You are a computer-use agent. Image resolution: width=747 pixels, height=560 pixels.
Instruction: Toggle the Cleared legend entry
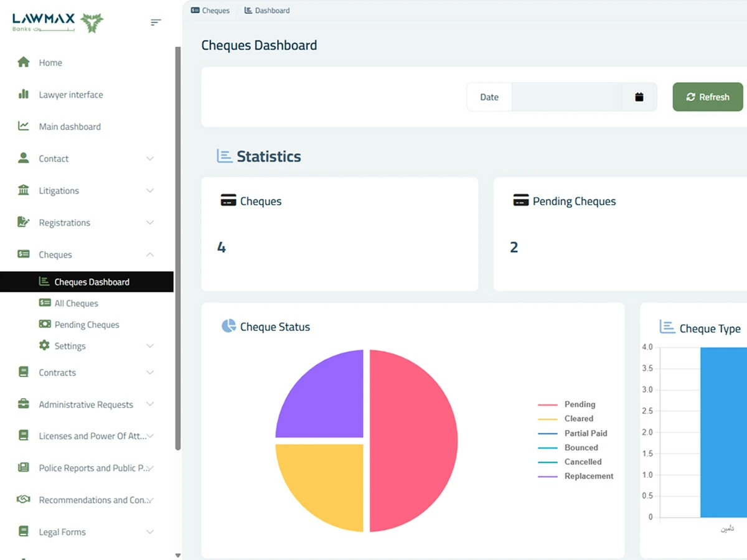tap(566, 419)
